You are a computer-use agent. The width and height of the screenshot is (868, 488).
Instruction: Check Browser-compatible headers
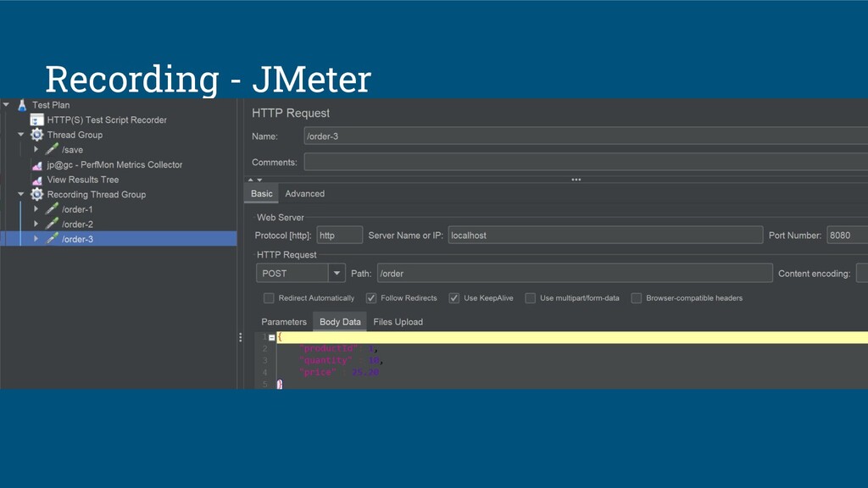[x=637, y=298]
